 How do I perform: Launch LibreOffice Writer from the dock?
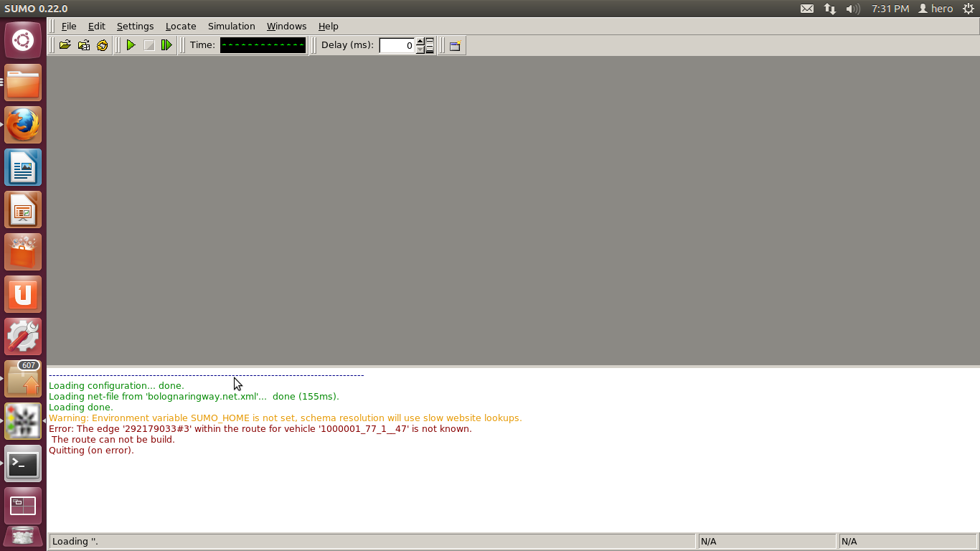pyautogui.click(x=23, y=168)
